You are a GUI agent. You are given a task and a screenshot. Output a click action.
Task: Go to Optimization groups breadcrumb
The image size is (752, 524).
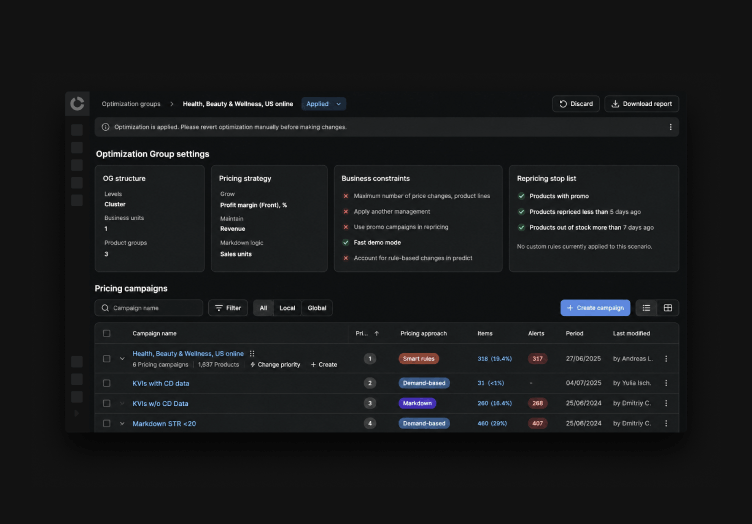pos(131,104)
